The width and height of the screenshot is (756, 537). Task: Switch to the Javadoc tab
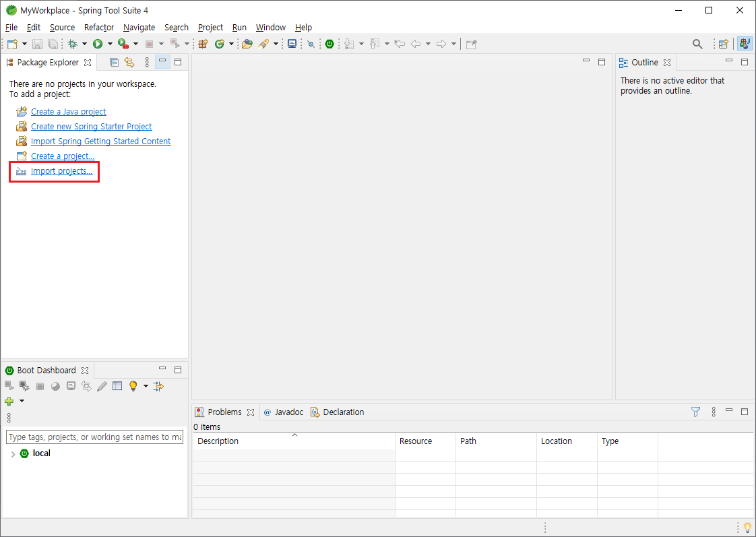coord(284,412)
